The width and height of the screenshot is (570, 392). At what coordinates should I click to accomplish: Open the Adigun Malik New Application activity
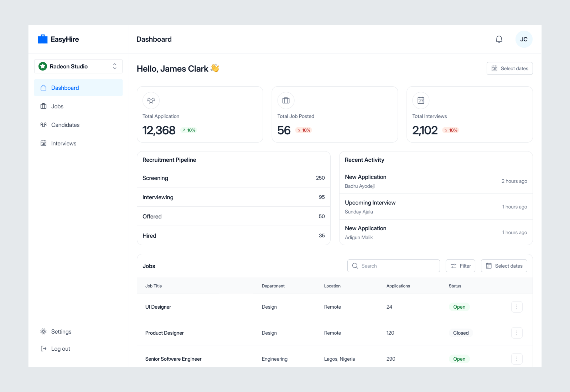(x=436, y=232)
